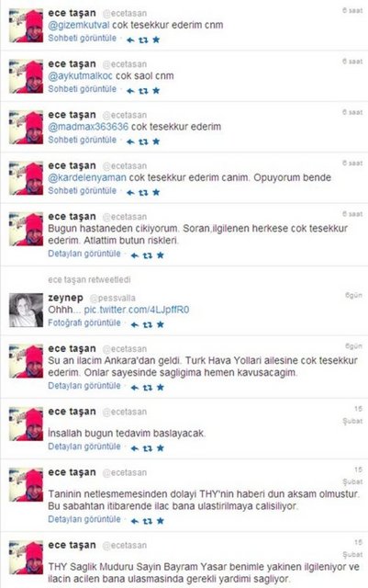Reply to the @gizemkutval tweet
Viewport: 368px width, 588px height.
130,40
